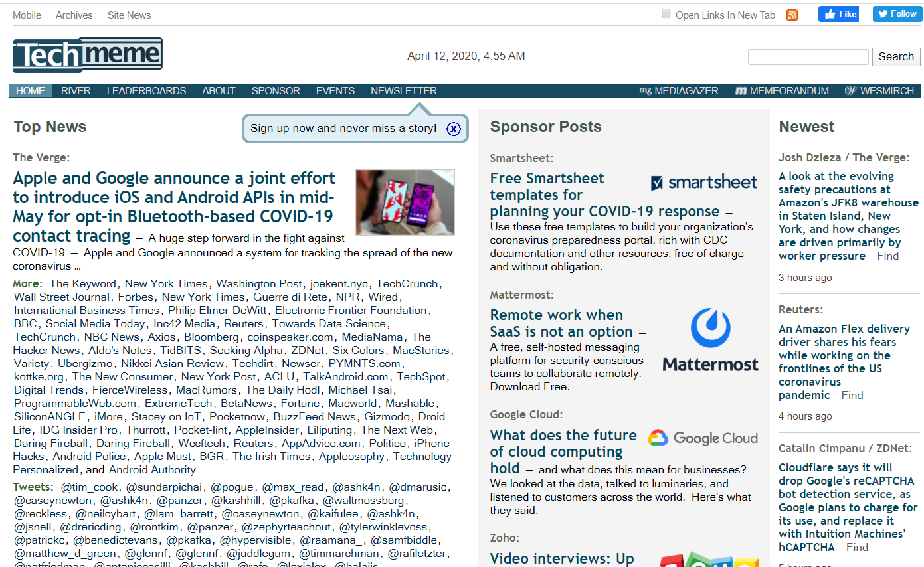The width and height of the screenshot is (924, 567).
Task: Open the Nikkei Asian Review source link
Action: [x=173, y=363]
